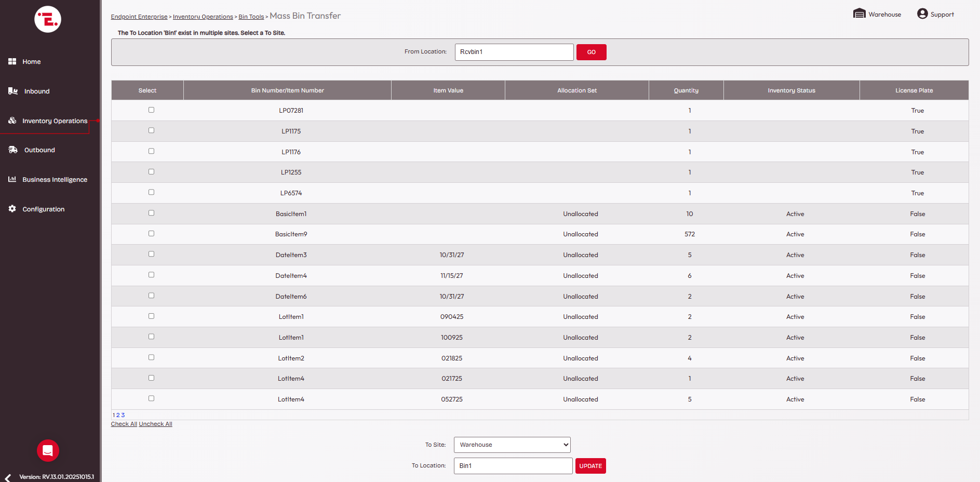Screen dimensions: 980x482
Task: Go to the Endpoint Enterprise breadcrumb
Action: click(139, 17)
